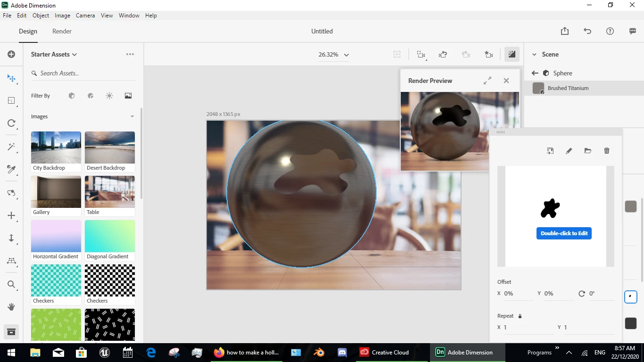Pick the Select and Scale tool
Screen dimensions: 644x362
(11, 100)
